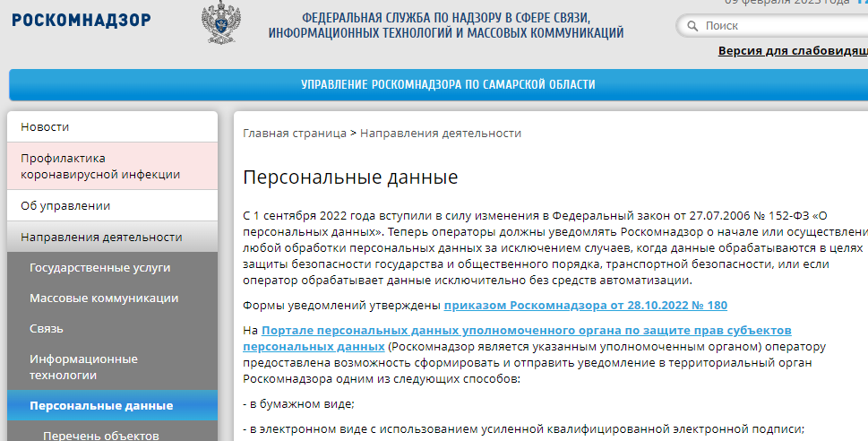Select Государственные услуги submenu item
Screen dimensions: 868x441
tap(112, 268)
